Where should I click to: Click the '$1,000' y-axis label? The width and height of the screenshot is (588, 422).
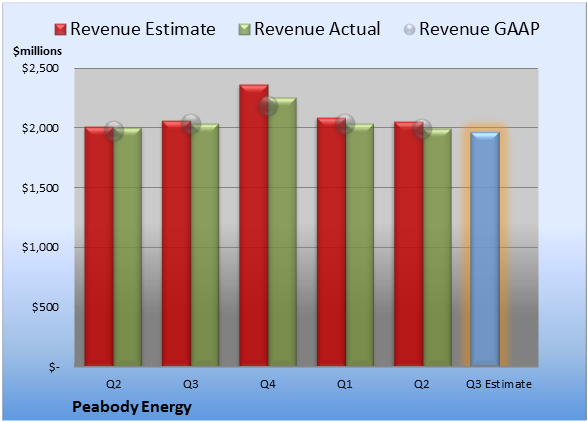(40, 248)
